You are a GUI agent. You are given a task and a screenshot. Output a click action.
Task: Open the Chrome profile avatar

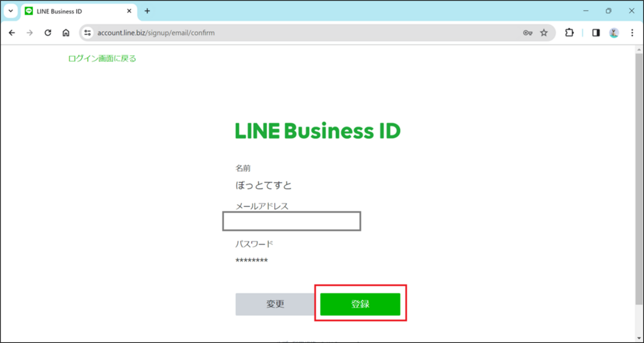click(x=614, y=33)
